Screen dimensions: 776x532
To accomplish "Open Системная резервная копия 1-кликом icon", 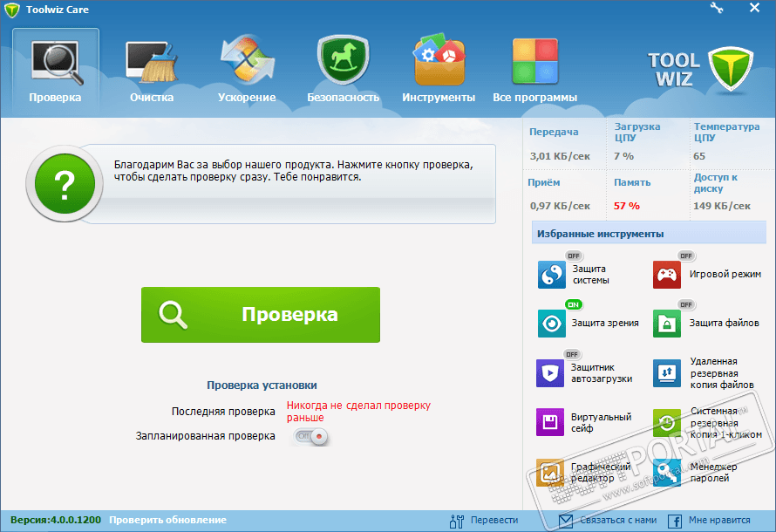I will coord(667,422).
